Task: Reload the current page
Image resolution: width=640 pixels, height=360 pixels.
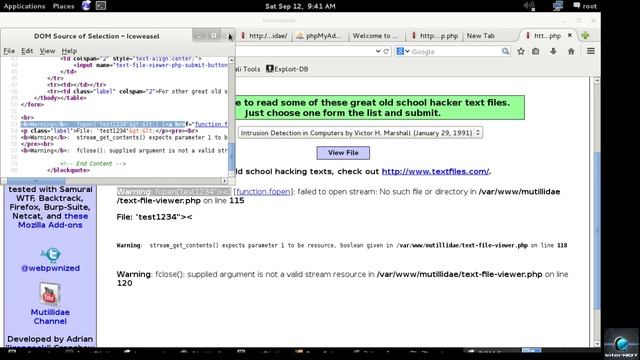Action: [x=386, y=51]
